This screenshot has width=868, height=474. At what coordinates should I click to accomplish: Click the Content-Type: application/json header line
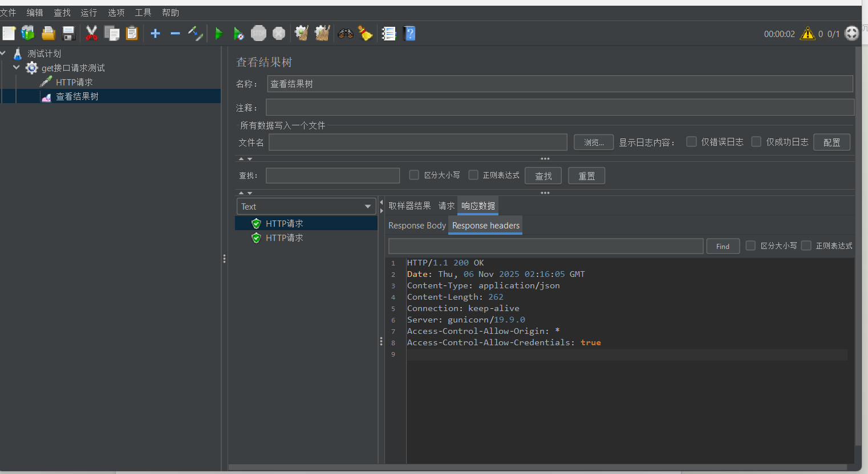[x=484, y=285]
